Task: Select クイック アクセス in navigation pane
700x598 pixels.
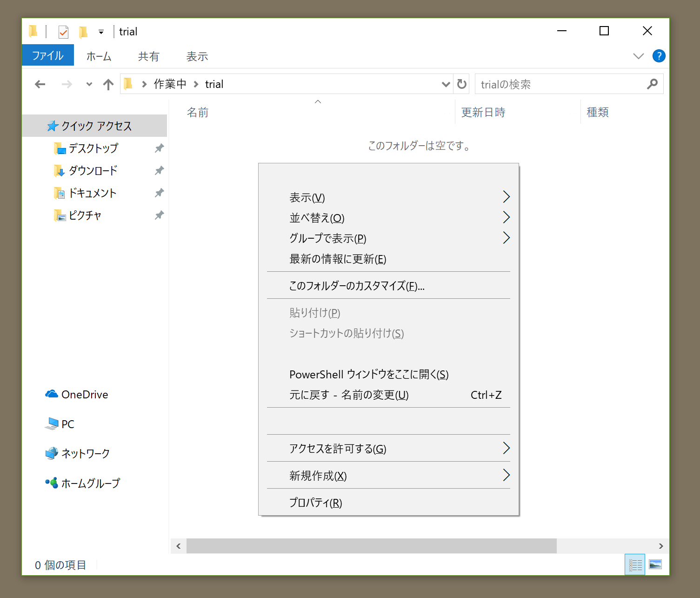Action: coord(95,126)
